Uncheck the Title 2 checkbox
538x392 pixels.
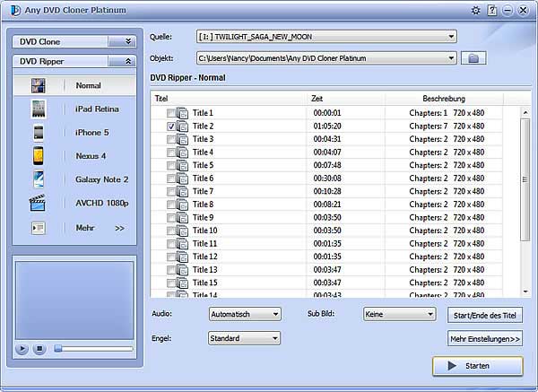pos(171,126)
